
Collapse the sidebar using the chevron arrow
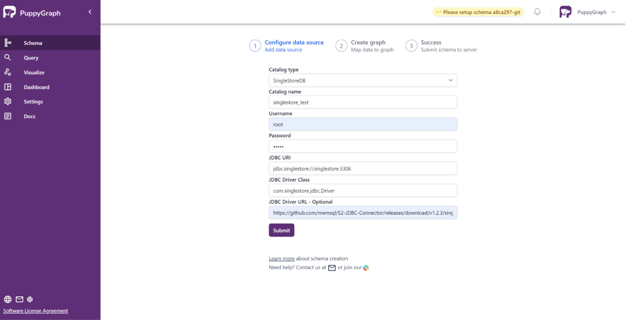[90, 11]
